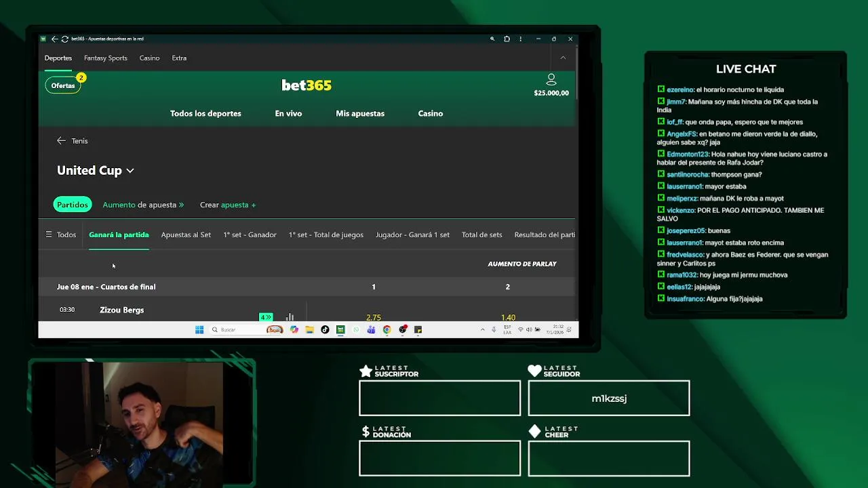Open the green bet365 app on the taskbar
The width and height of the screenshot is (868, 488).
click(x=340, y=329)
